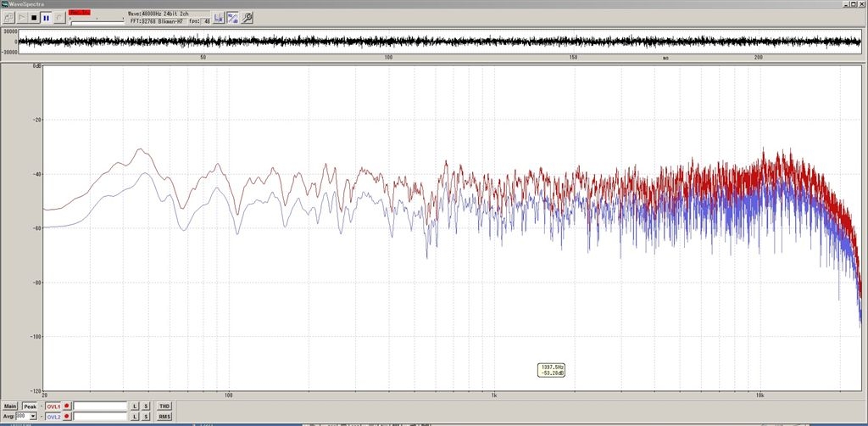This screenshot has width=868, height=426.
Task: Minimize the WaveSpectra window
Action: tap(846, 4)
